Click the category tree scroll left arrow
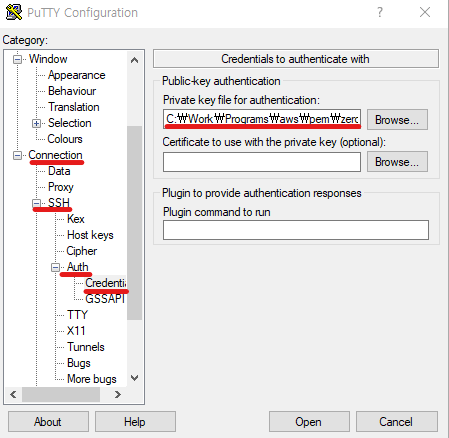449x438 pixels. 13,395
